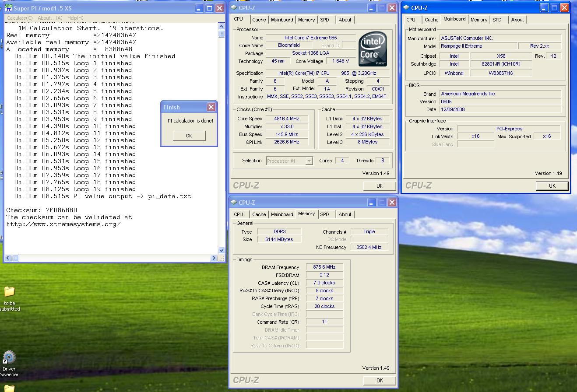Select Cache tab in the Mainboard CPU-Z window
The image size is (577, 392).
[x=431, y=20]
